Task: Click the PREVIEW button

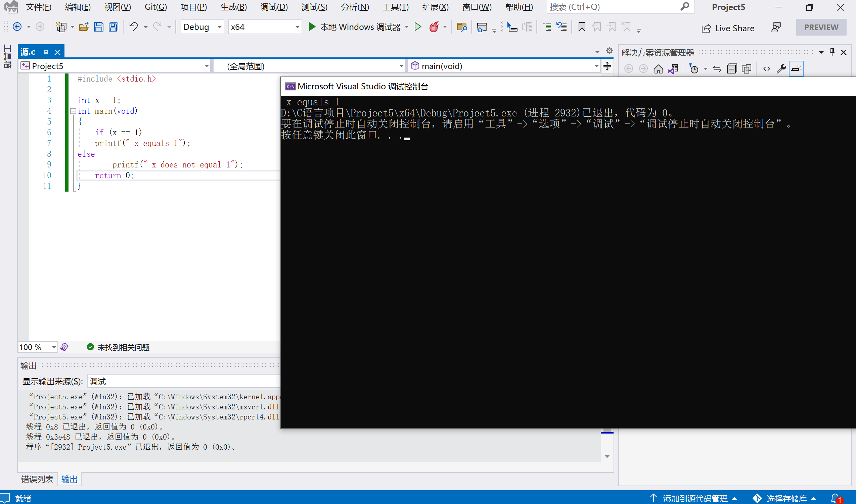Action: [822, 27]
